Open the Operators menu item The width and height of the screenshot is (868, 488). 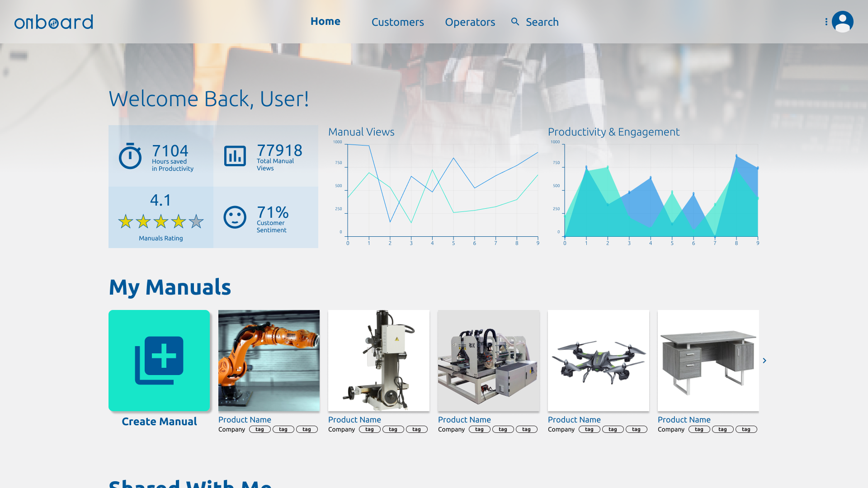(470, 22)
